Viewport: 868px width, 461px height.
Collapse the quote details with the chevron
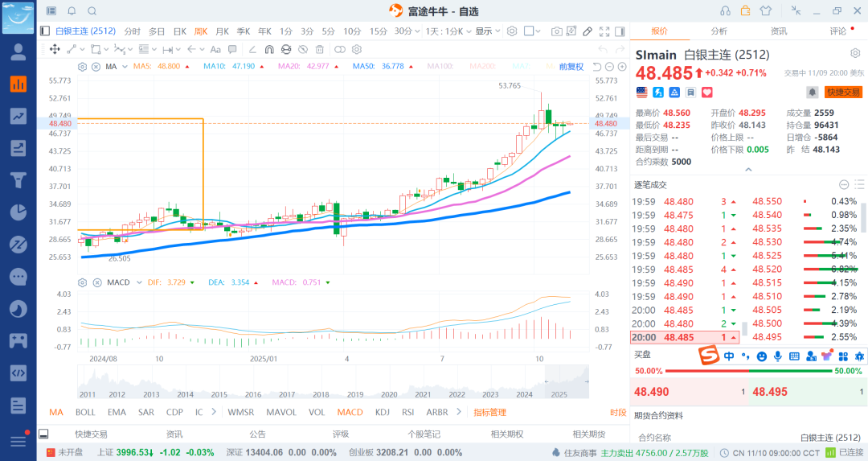pyautogui.click(x=748, y=171)
